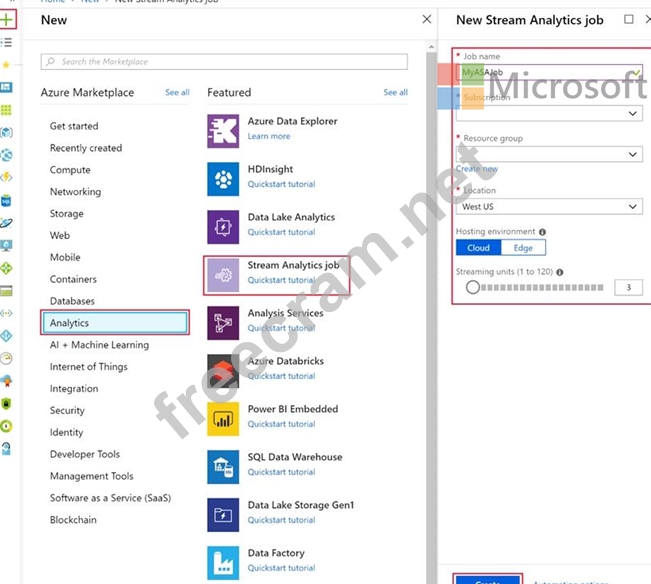Open Azure Active Directory blue diamond icon

(x=6, y=336)
